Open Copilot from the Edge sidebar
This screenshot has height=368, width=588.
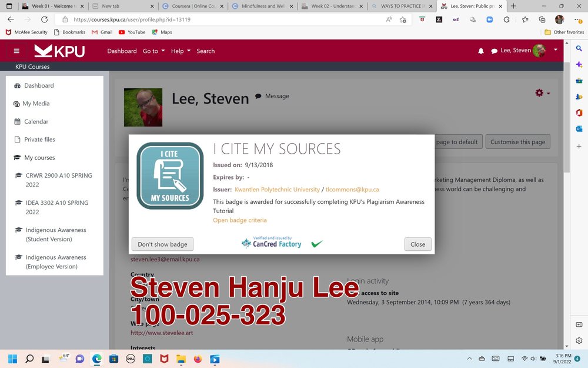click(x=580, y=64)
